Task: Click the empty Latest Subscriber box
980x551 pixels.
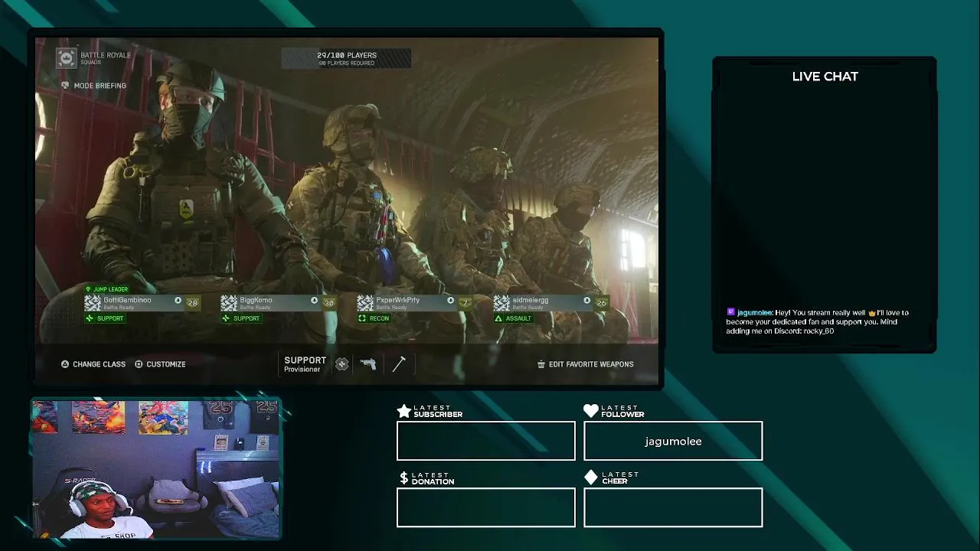Action: point(486,441)
